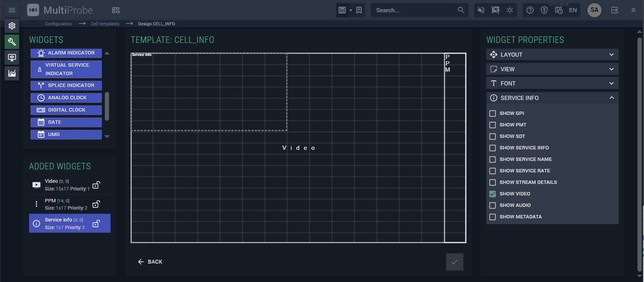Screen dimensions: 644x282
Task: Select the PPM cell on the canvas
Action: point(455,148)
